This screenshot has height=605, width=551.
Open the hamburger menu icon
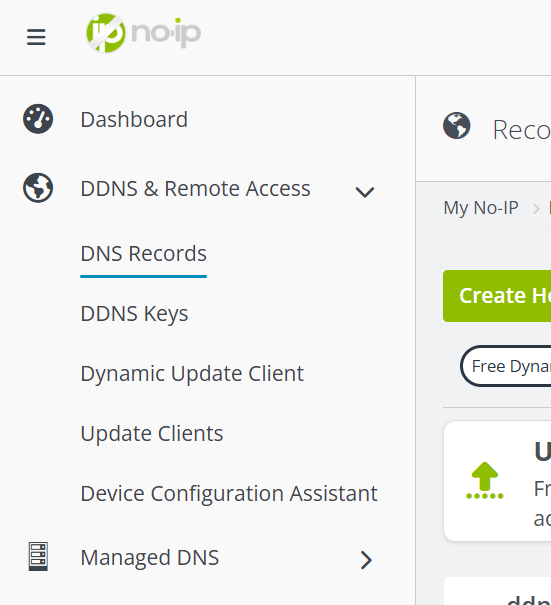pyautogui.click(x=36, y=37)
